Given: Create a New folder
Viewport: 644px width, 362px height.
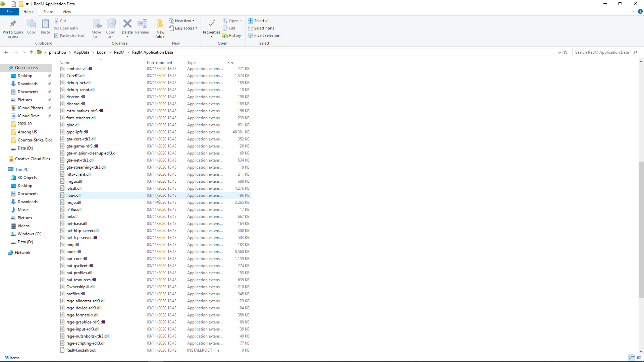Looking at the screenshot, I should (x=160, y=28).
